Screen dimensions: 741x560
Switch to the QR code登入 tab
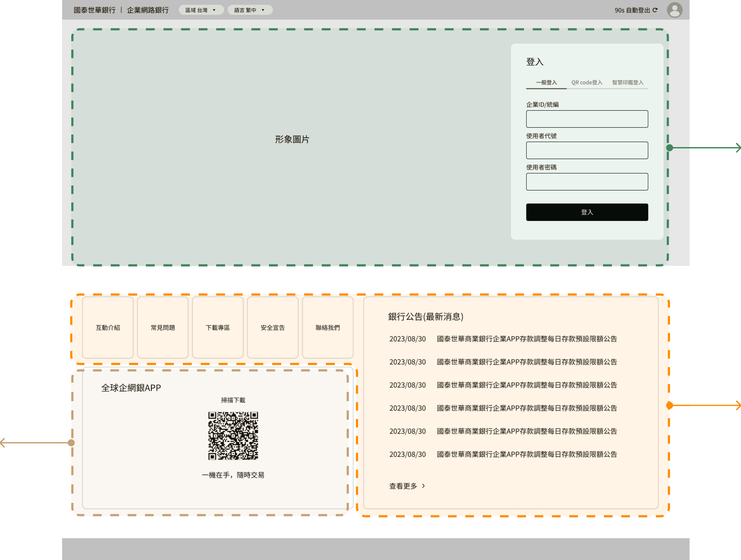coord(586,82)
